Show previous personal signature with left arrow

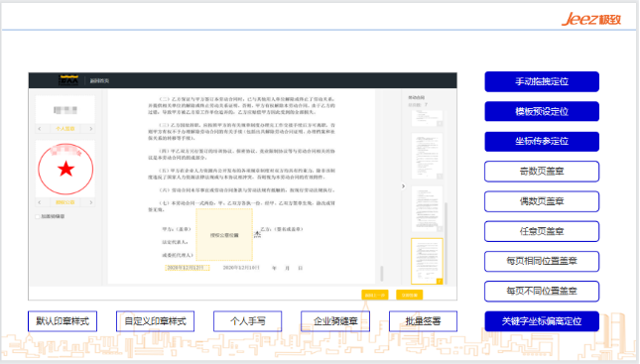click(40, 129)
